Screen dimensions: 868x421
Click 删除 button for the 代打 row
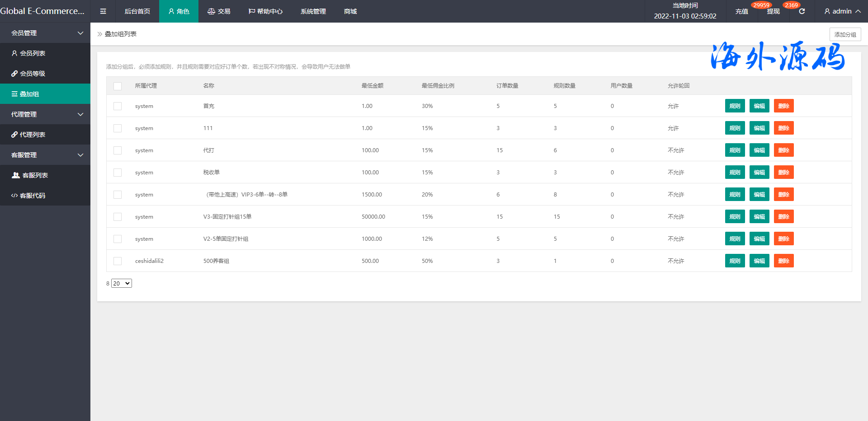(x=783, y=150)
